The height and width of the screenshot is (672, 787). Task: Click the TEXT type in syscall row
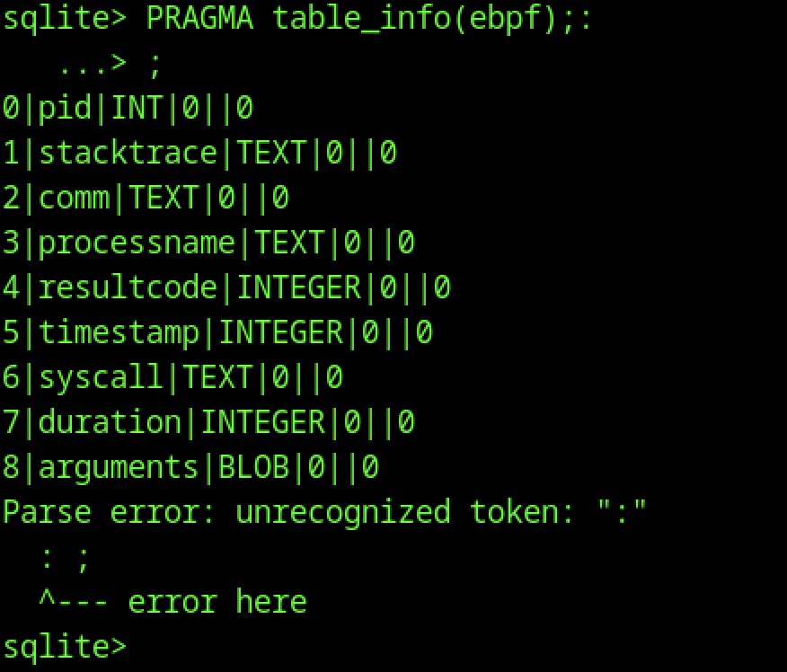click(x=217, y=377)
